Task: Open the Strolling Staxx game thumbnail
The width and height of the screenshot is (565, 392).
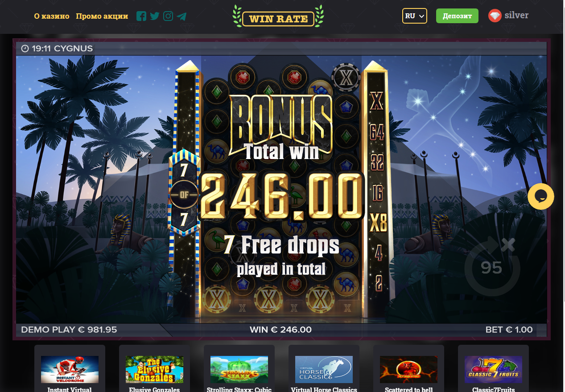Action: pos(239,369)
